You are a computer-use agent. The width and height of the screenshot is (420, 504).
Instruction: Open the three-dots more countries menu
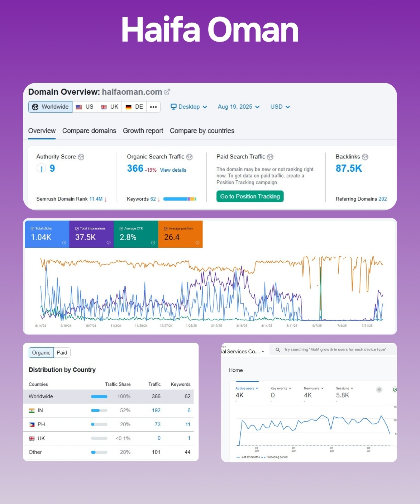coord(153,107)
